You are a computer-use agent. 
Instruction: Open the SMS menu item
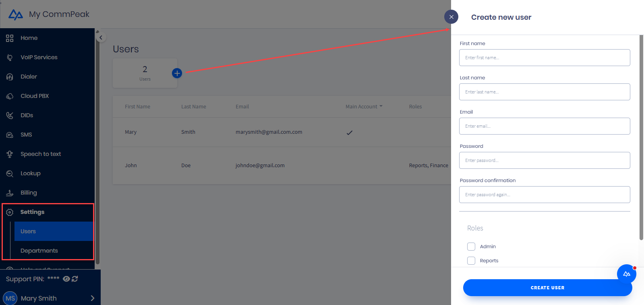[x=26, y=135]
